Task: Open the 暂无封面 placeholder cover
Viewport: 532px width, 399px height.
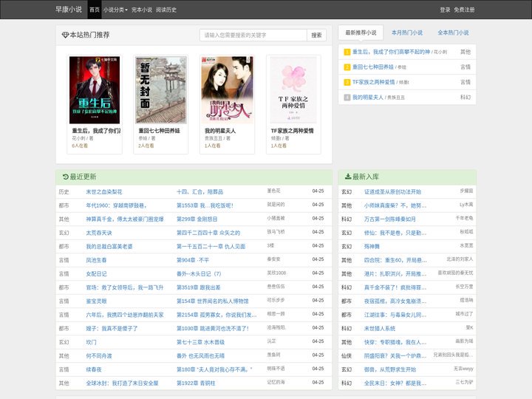Action: pyautogui.click(x=161, y=90)
